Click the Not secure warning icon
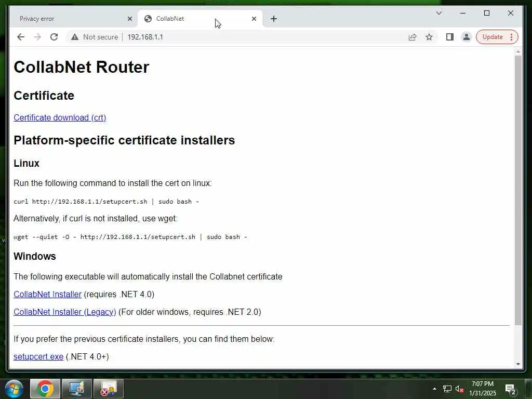This screenshot has width=532, height=399. click(75, 37)
